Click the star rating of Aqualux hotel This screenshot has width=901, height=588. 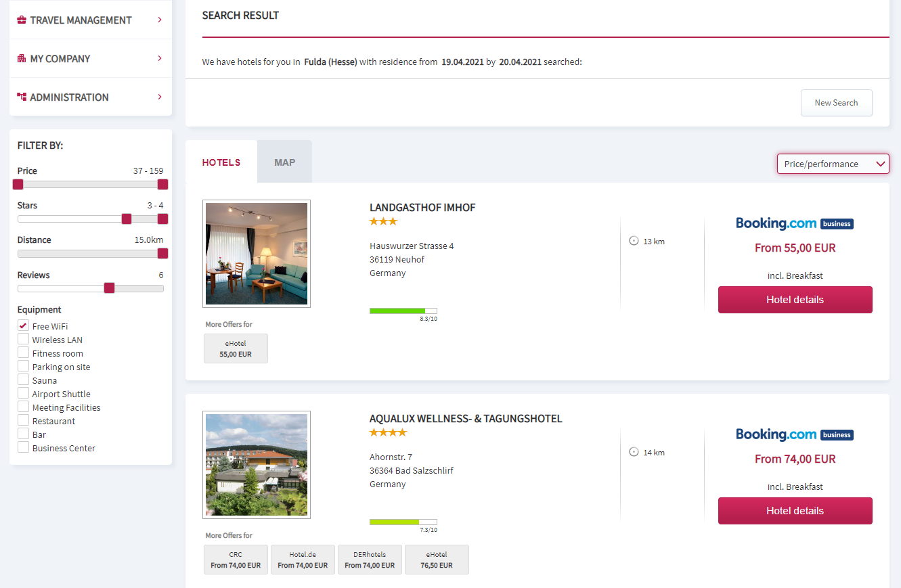pyautogui.click(x=388, y=432)
